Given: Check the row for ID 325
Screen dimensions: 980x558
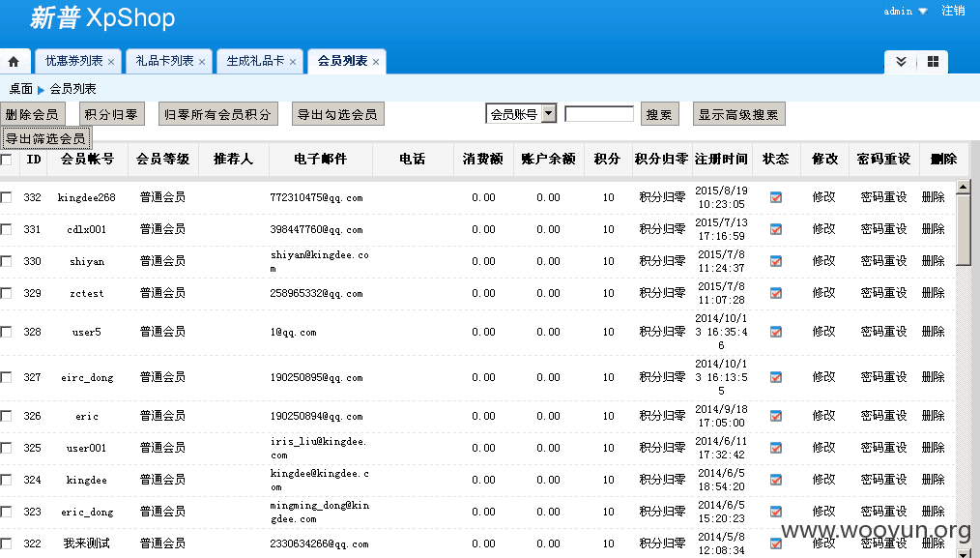Looking at the screenshot, I should [x=6, y=448].
